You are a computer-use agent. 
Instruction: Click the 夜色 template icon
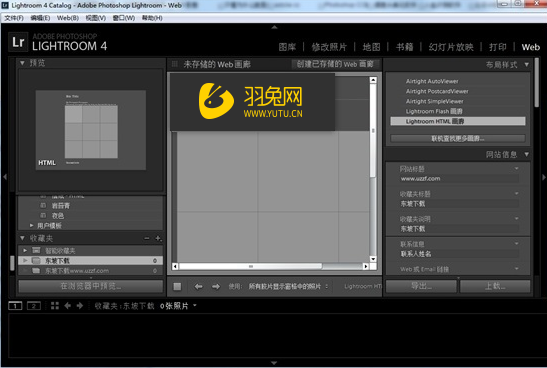pyautogui.click(x=43, y=216)
